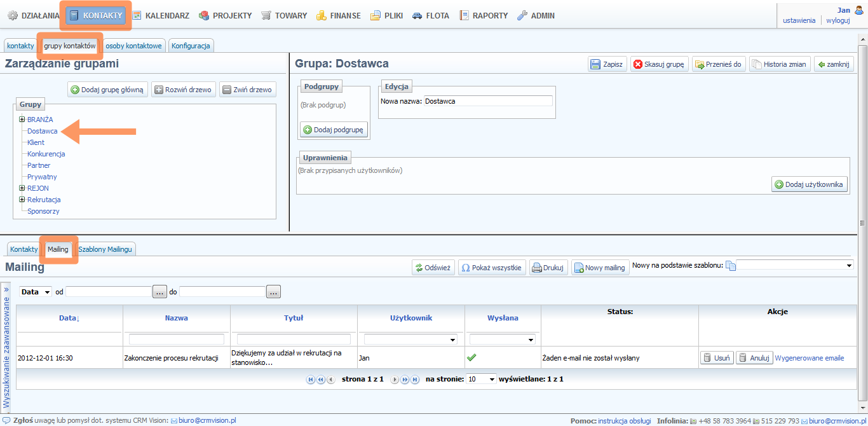Click the Zapisz save disk button
Viewport: 868px width, 426px height.
coord(606,64)
